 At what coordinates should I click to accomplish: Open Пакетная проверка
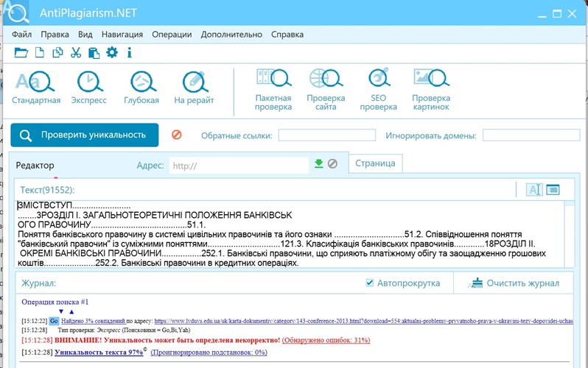273,90
